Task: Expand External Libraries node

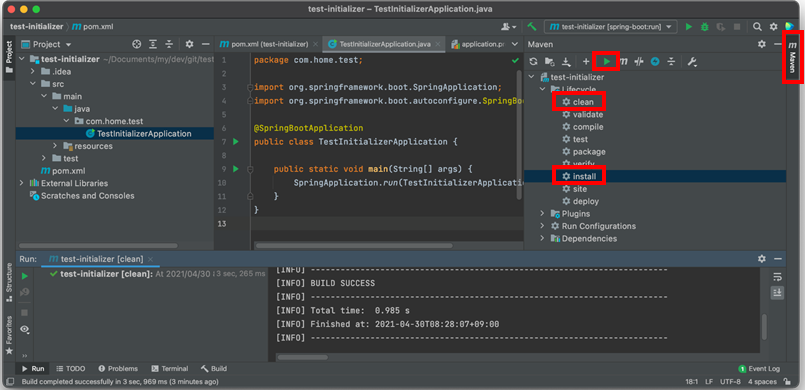Action: (21, 183)
